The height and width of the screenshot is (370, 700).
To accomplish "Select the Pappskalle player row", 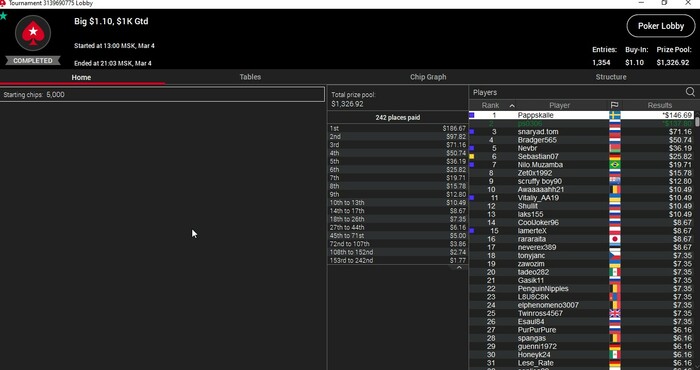I will pyautogui.click(x=581, y=115).
